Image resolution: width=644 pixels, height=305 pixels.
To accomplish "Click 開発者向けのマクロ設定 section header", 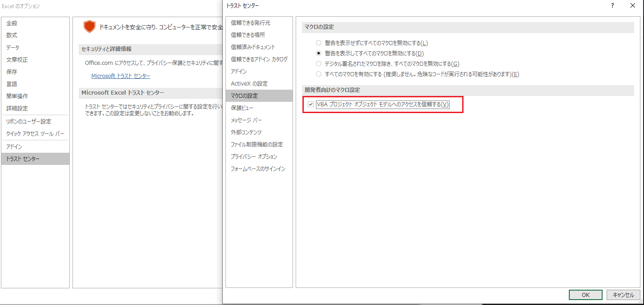I will pyautogui.click(x=332, y=90).
